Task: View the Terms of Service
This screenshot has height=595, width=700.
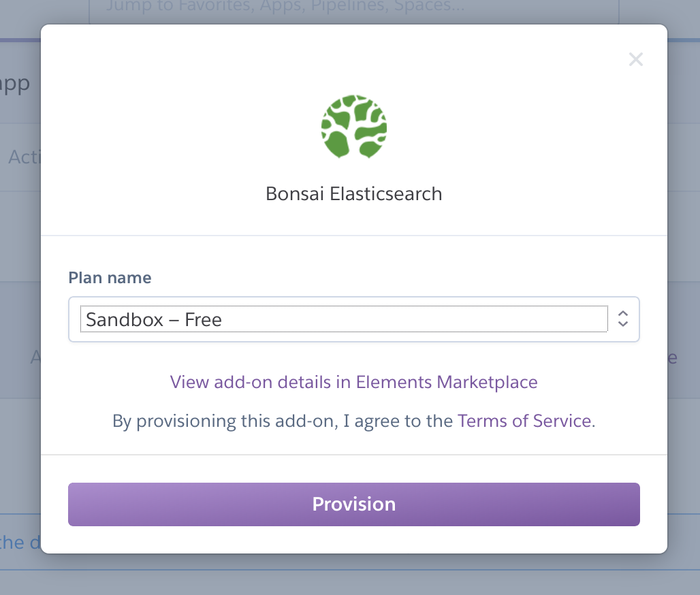Action: pos(524,421)
